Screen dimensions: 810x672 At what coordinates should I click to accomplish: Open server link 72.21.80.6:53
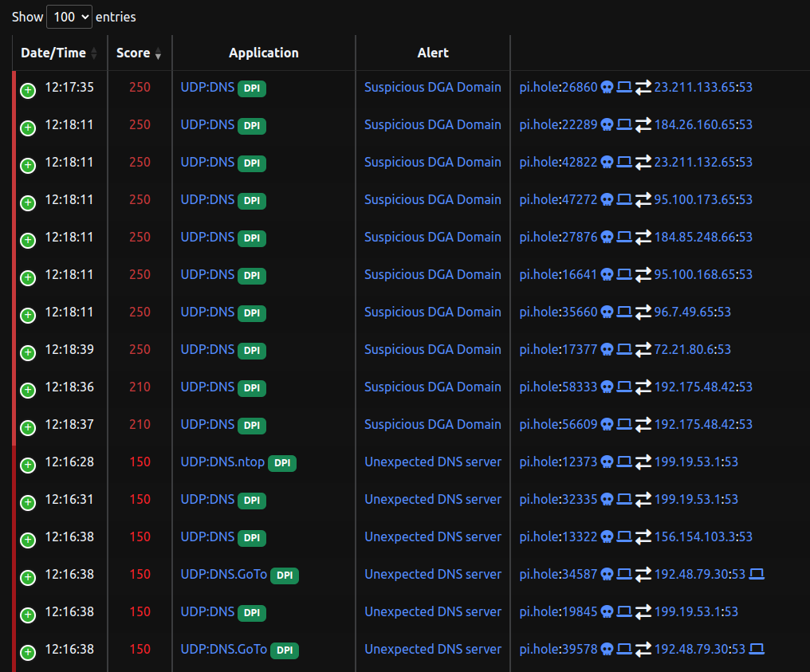click(692, 349)
